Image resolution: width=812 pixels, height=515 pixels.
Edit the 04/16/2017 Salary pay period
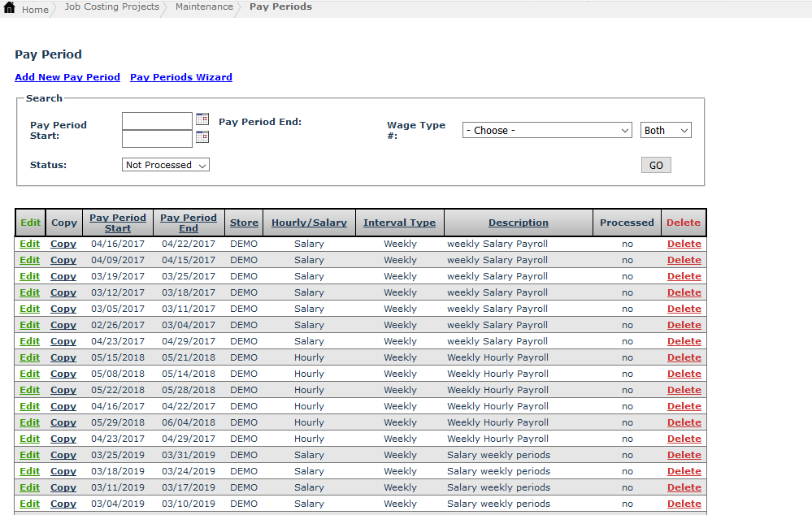click(30, 244)
